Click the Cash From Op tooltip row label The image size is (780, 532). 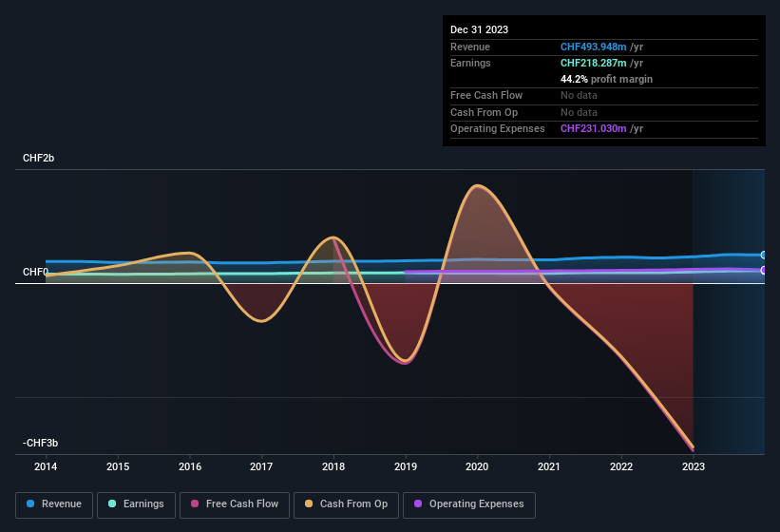pos(484,112)
